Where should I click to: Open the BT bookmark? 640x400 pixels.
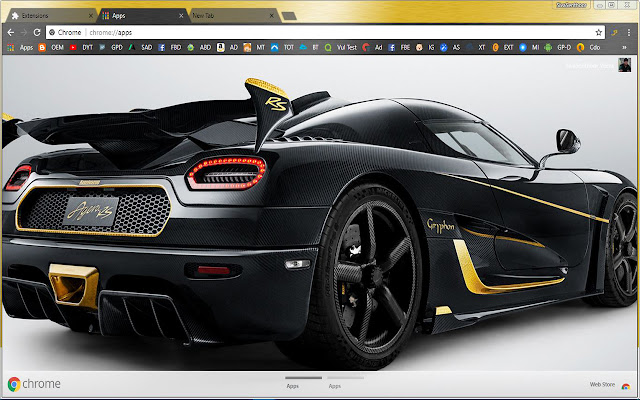pyautogui.click(x=309, y=48)
